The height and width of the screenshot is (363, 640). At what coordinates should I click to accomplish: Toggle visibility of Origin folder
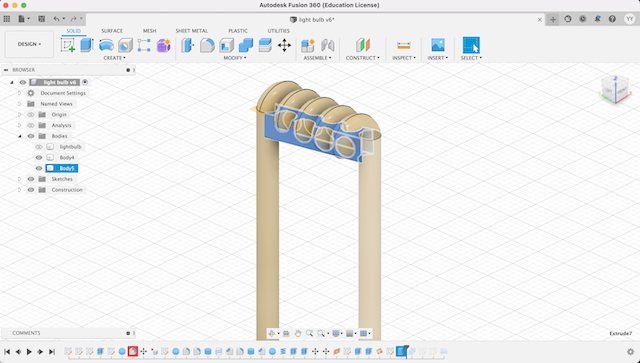tap(31, 115)
